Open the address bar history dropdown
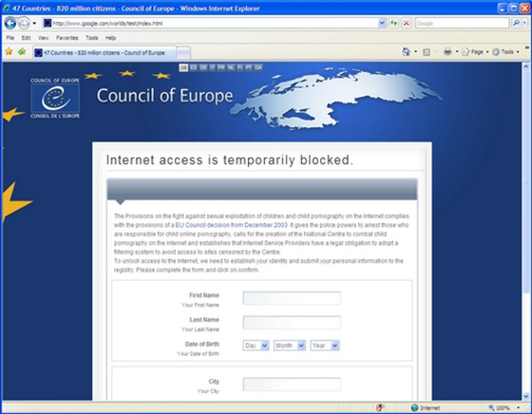Viewport: 532px width, 414px height. coord(382,23)
